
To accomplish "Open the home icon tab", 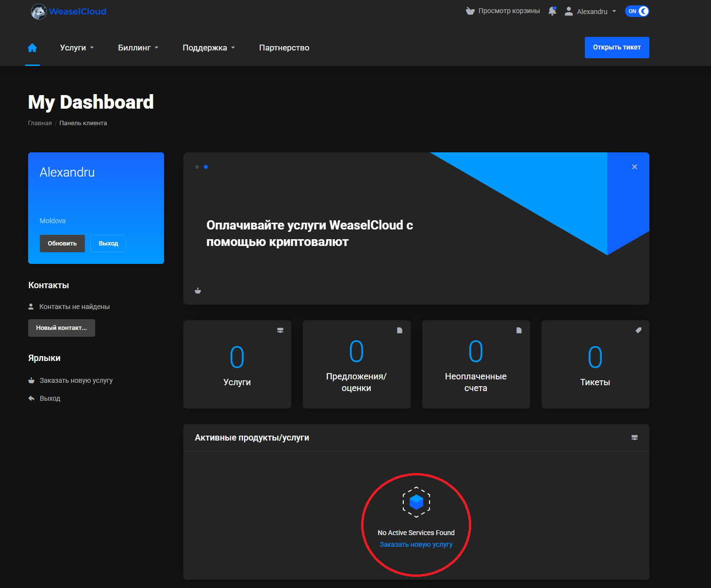I will pos(32,48).
